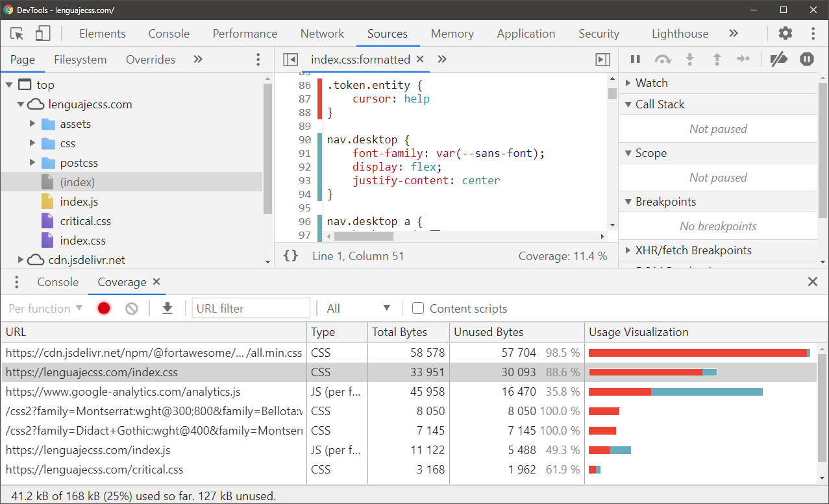Hide the navigator sidebar icon
Image resolution: width=829 pixels, height=504 pixels.
point(290,60)
